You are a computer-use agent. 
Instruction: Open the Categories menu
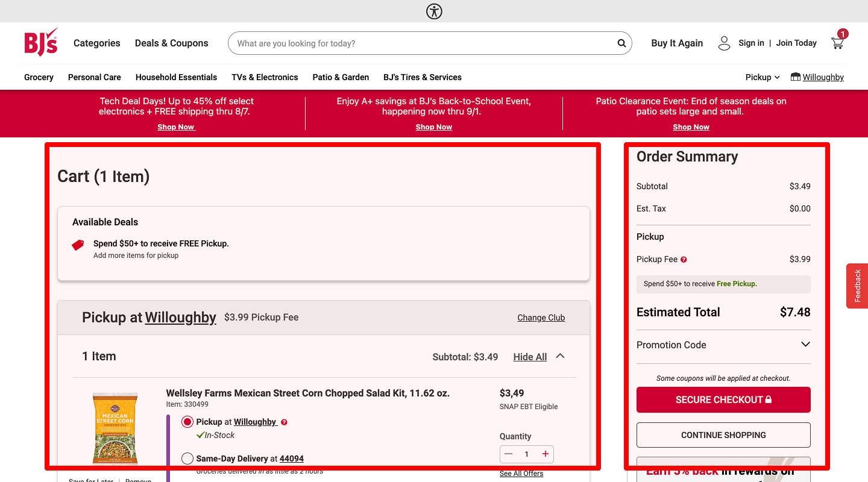[x=96, y=43]
